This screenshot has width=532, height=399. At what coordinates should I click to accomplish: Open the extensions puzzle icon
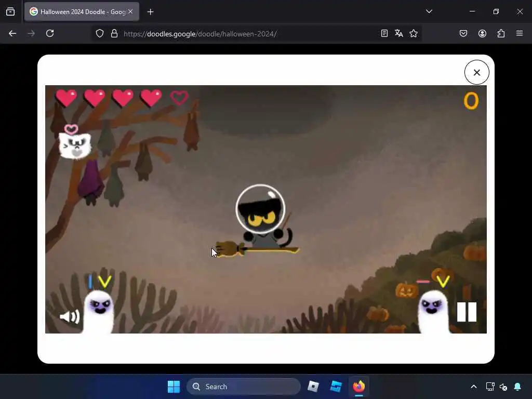(501, 33)
